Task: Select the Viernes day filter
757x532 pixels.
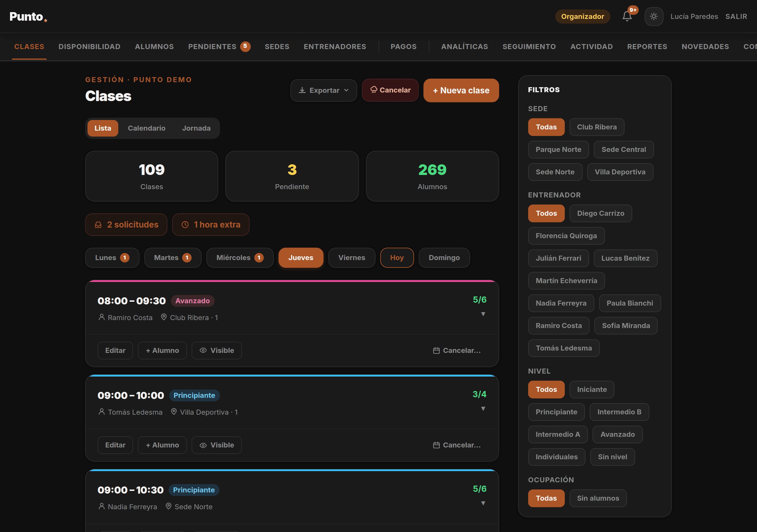Action: point(352,257)
